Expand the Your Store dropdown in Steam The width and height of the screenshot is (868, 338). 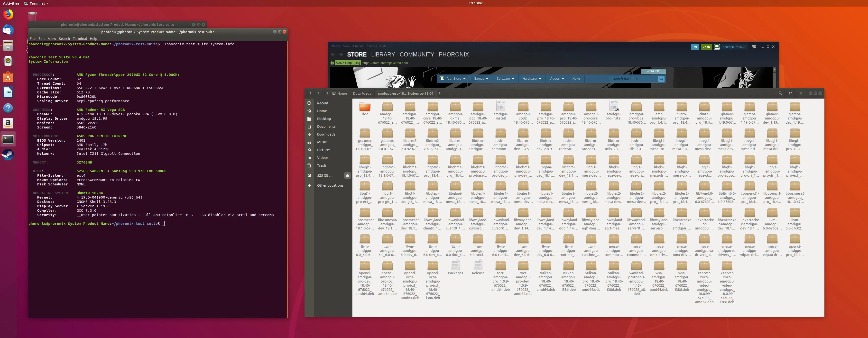click(453, 79)
